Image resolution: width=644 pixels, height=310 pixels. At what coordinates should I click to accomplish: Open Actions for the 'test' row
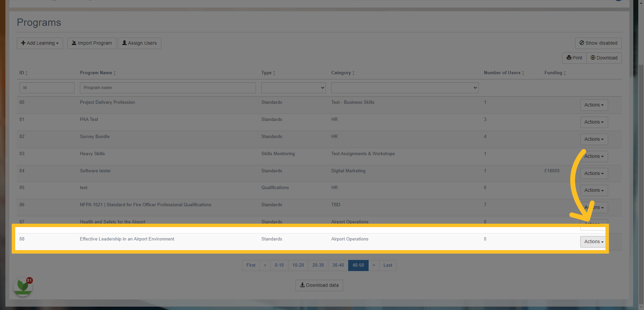coord(594,190)
